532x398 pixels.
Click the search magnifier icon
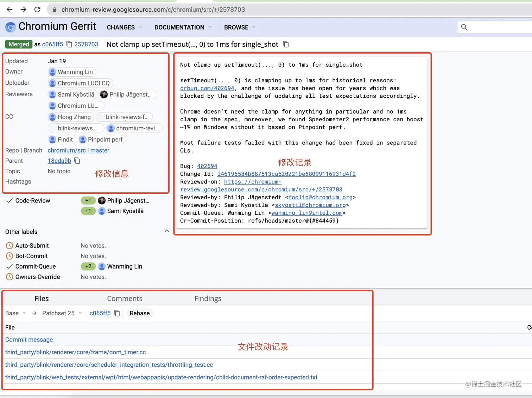pos(464,27)
